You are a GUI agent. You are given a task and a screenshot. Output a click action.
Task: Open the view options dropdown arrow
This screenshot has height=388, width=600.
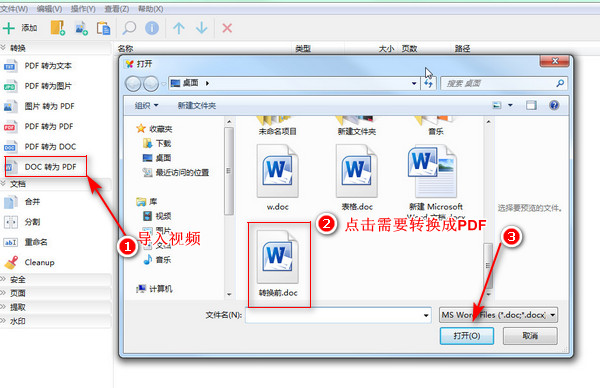(x=510, y=105)
